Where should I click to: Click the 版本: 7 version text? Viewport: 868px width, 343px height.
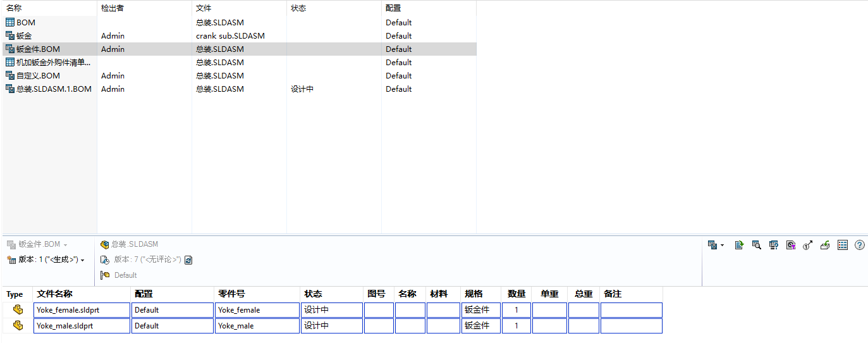[148, 259]
